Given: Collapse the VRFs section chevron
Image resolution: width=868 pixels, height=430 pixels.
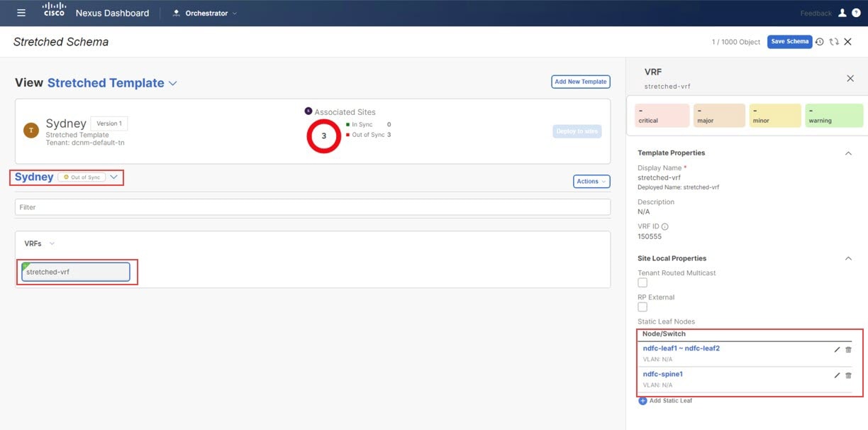Looking at the screenshot, I should click(52, 244).
